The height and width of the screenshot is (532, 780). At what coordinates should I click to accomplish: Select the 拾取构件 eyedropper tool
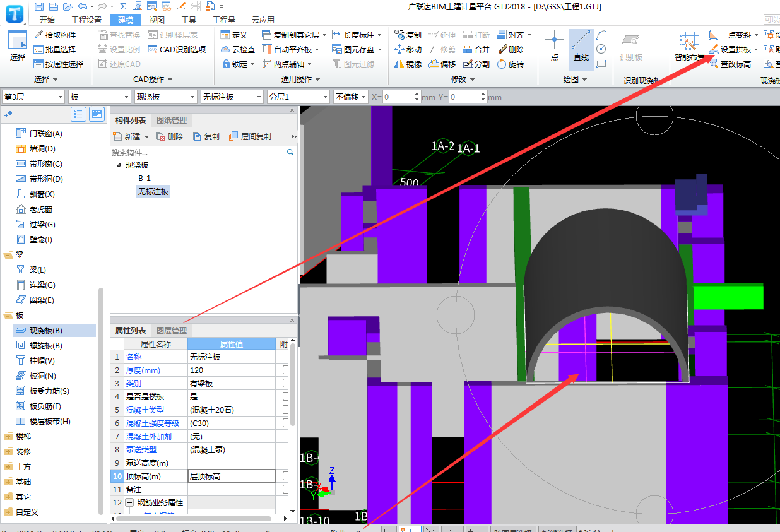coord(56,35)
